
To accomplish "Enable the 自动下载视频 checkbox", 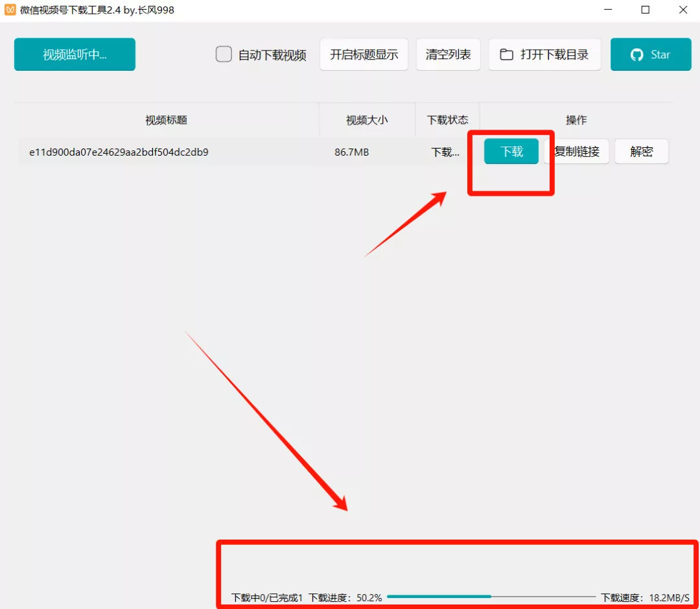I will [224, 54].
